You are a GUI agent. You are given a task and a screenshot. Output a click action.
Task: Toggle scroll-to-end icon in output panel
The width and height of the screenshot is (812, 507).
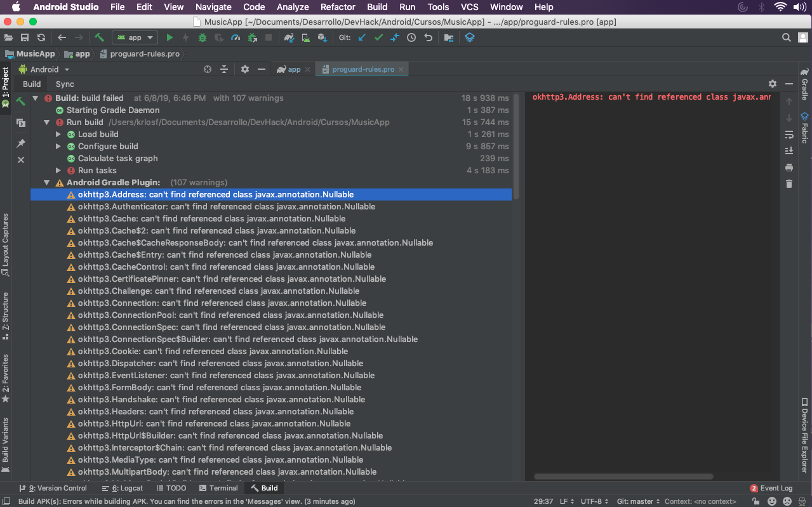click(789, 151)
